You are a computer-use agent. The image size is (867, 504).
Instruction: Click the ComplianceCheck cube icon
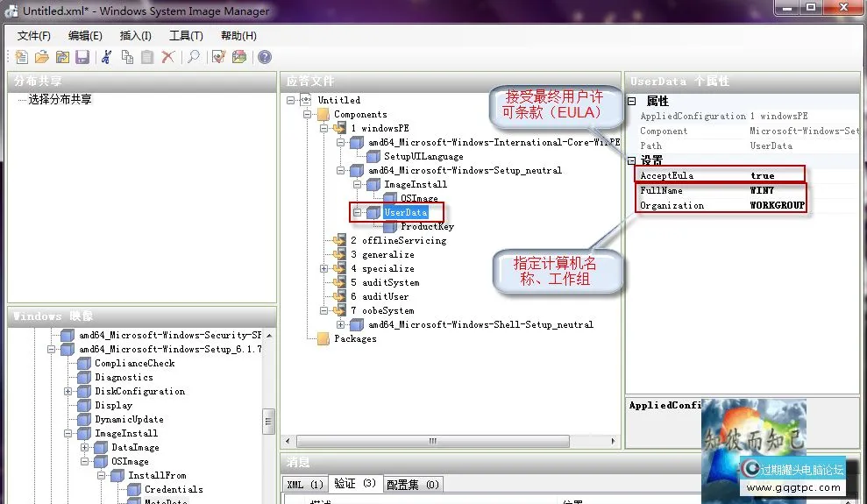[84, 363]
